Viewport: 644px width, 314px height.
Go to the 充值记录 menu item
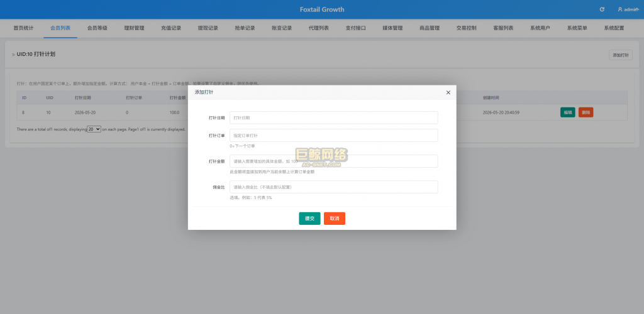pyautogui.click(x=171, y=28)
